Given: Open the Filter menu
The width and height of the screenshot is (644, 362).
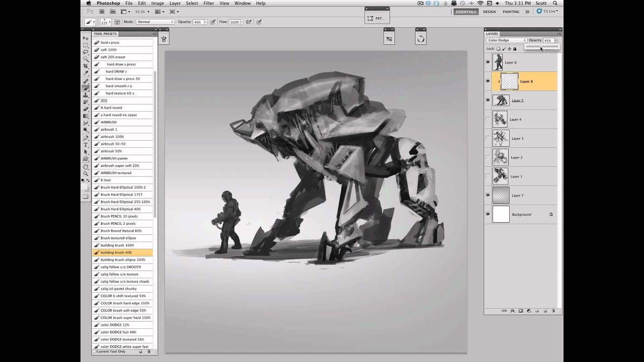Looking at the screenshot, I should point(209,3).
